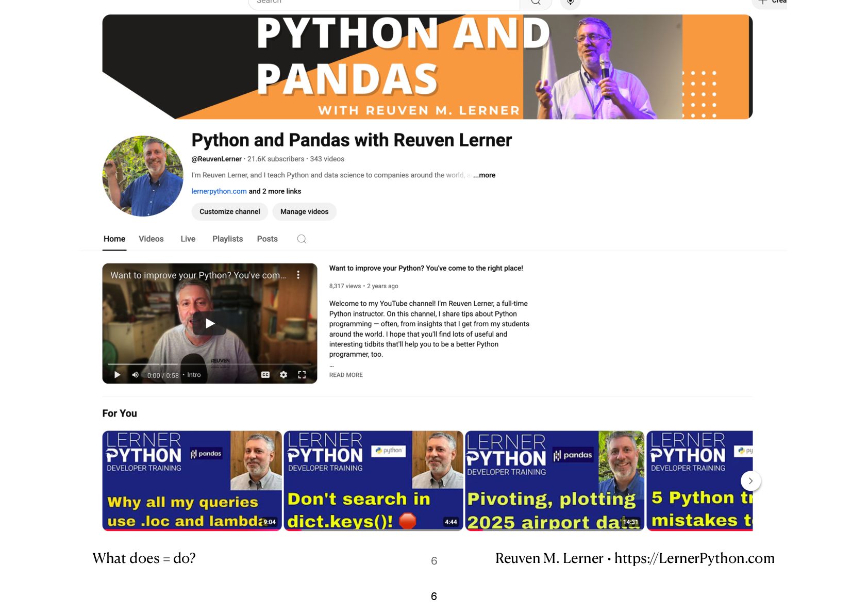Click the search magnifier button at top

click(x=536, y=3)
